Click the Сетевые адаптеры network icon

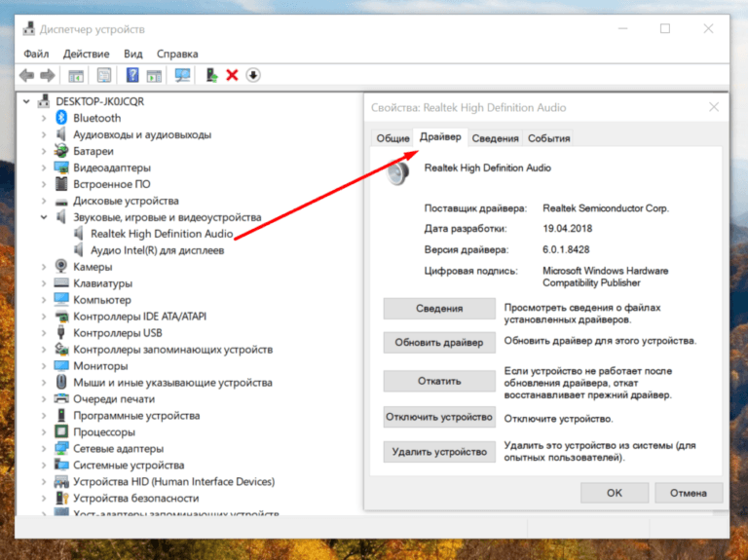[61, 448]
